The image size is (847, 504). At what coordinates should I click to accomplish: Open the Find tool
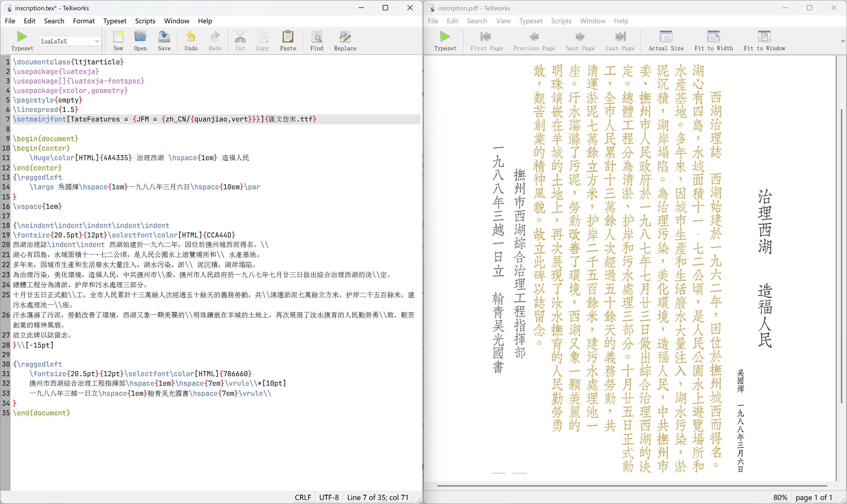[317, 41]
